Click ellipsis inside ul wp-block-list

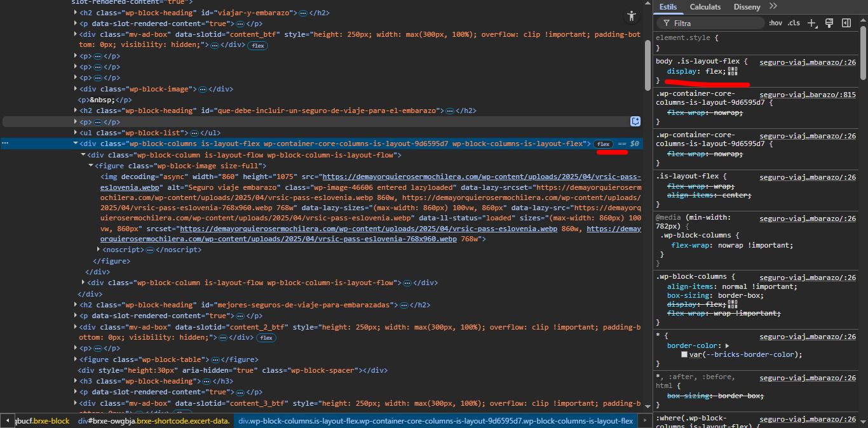pyautogui.click(x=194, y=133)
